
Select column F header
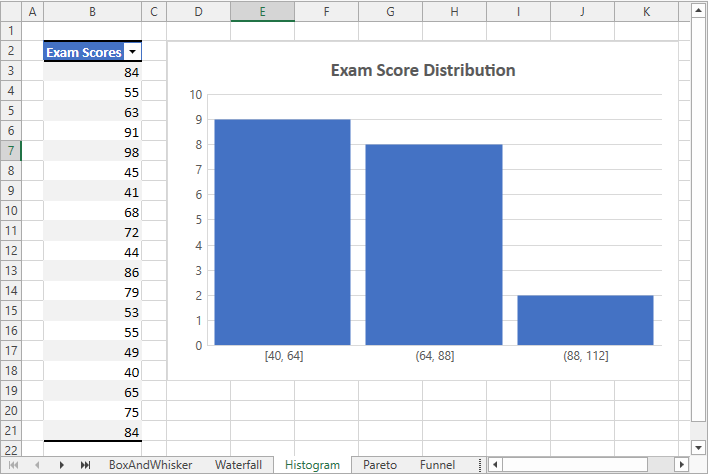coord(326,11)
